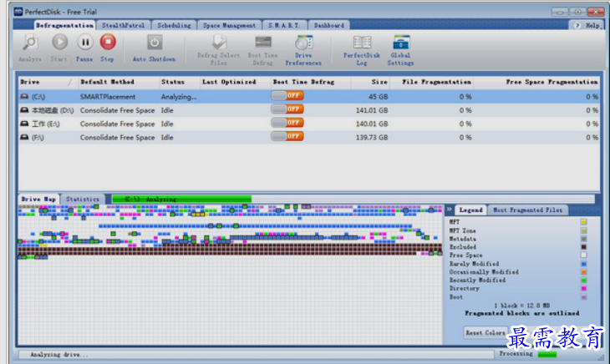Open the S.M.A.R.T. tab
The image size is (610, 364).
tap(284, 25)
